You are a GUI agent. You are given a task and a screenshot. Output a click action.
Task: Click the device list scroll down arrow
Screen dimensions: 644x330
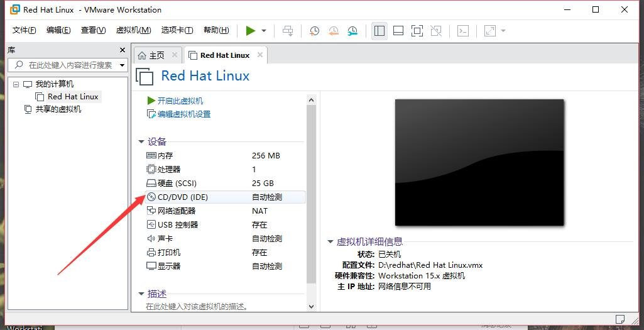pos(312,307)
